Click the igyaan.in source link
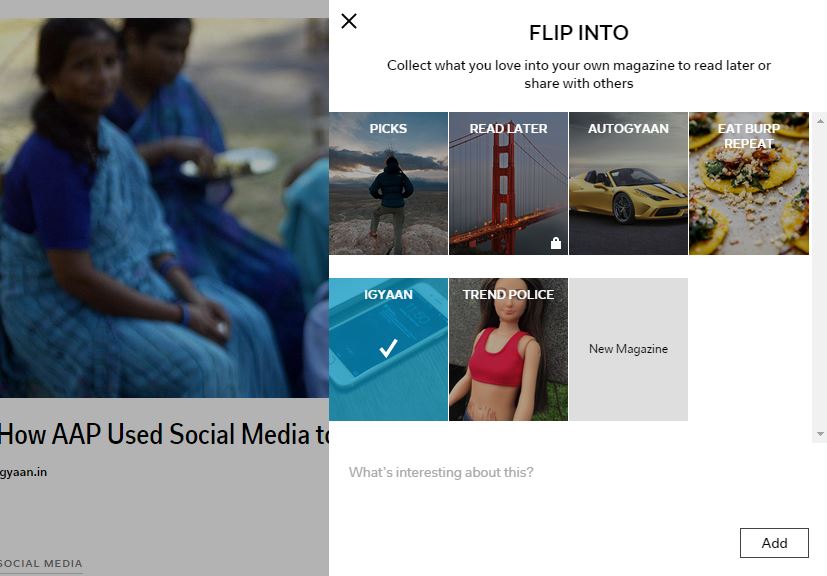Viewport: 827px width, 576px height. point(23,472)
